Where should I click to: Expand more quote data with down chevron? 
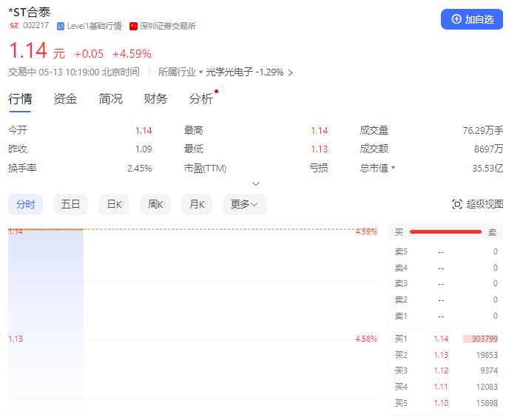[x=255, y=184]
